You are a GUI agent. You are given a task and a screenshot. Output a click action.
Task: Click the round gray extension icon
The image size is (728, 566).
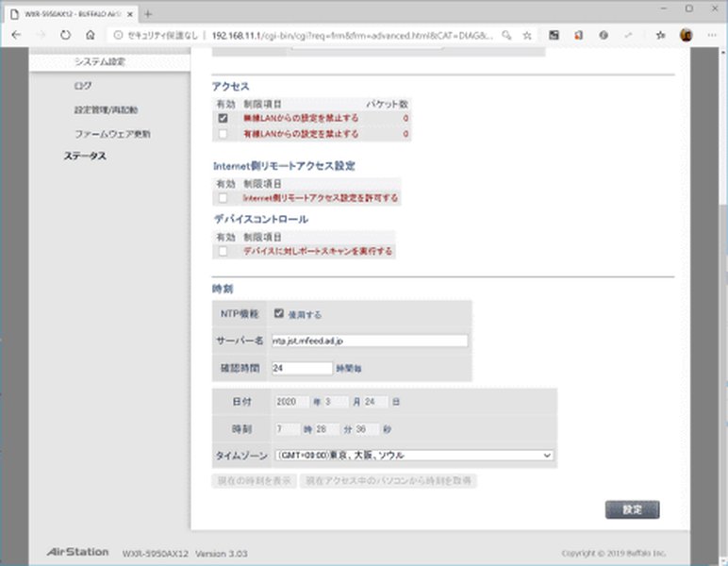tap(604, 35)
